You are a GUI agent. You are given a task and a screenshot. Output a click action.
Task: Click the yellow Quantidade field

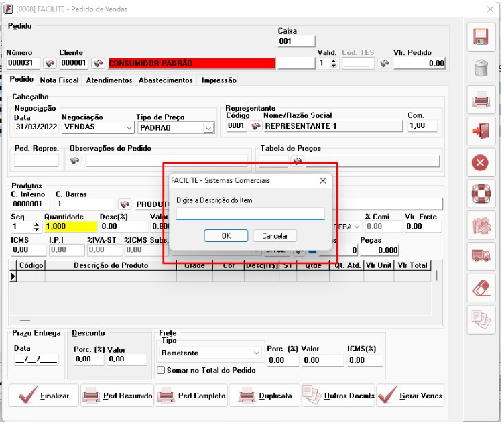[71, 227]
